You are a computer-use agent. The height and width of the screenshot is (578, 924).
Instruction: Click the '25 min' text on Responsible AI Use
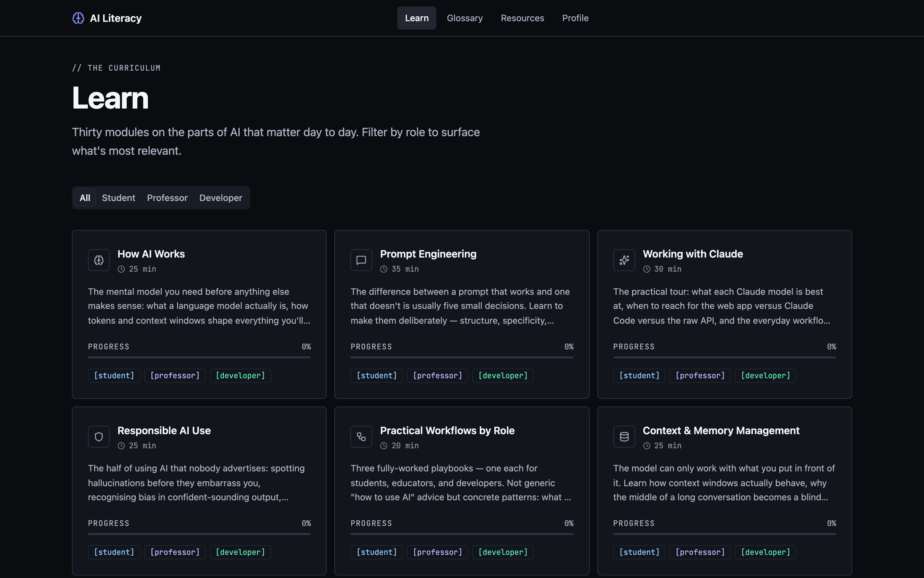142,446
